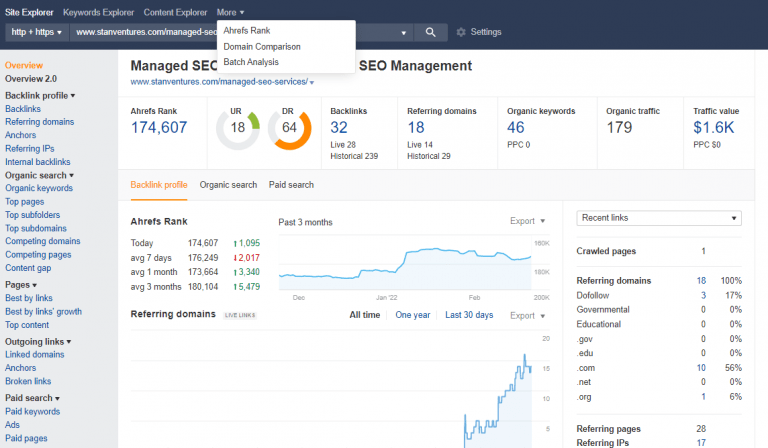The height and width of the screenshot is (448, 768).
Task: Open Competing domains in sidebar
Action: pos(43,241)
